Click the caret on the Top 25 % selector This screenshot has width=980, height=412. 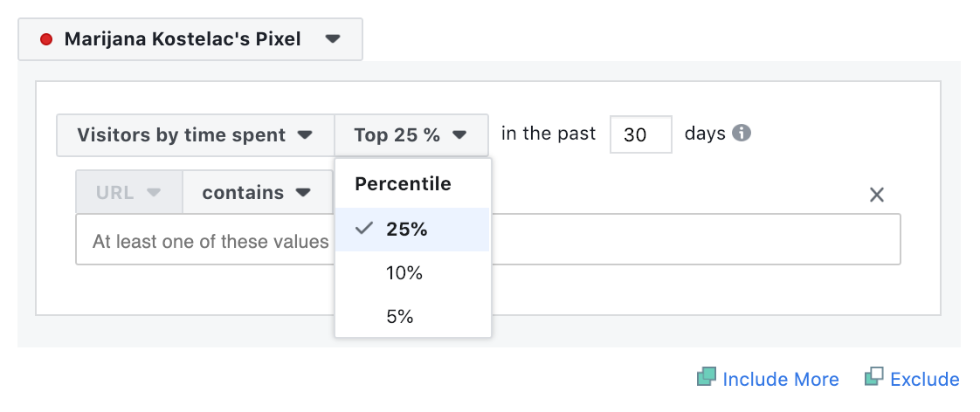click(x=459, y=135)
